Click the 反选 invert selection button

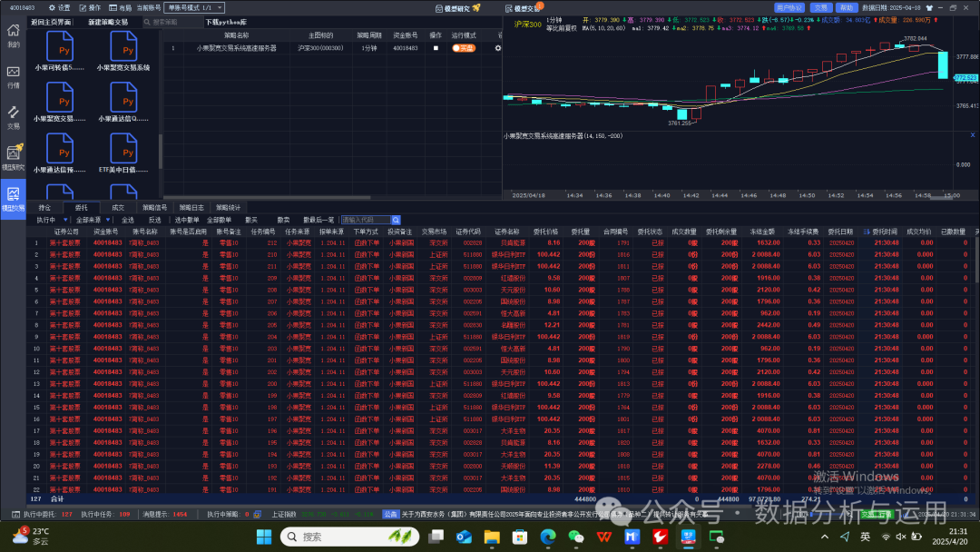pos(155,220)
